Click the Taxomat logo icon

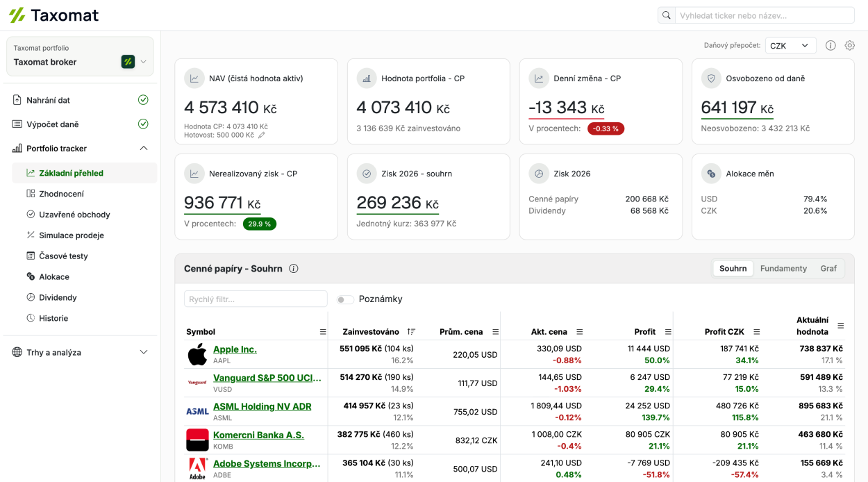(x=17, y=15)
